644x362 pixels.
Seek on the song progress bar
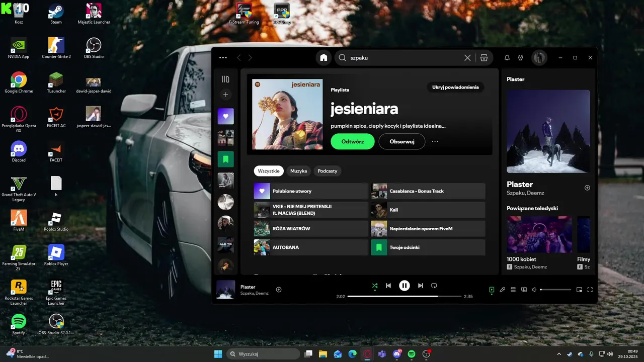tap(404, 297)
